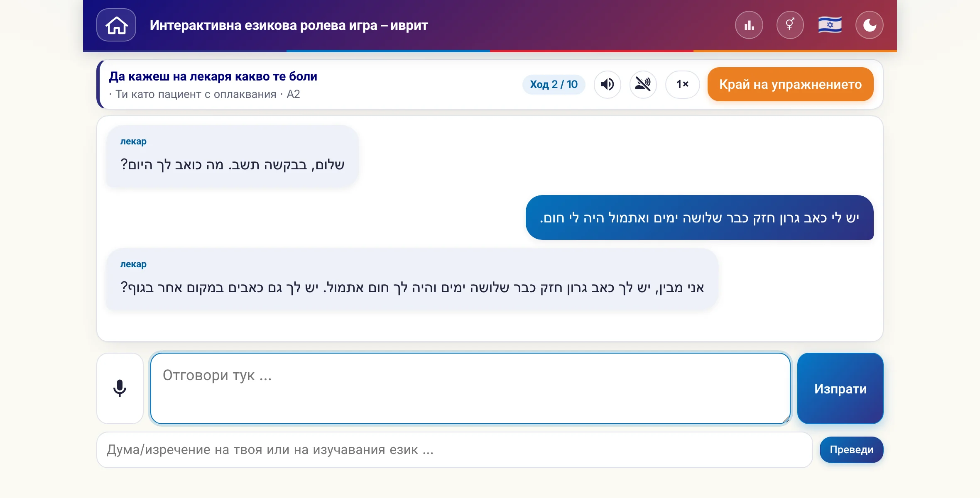
Task: Go to the home page icon
Action: point(116,25)
